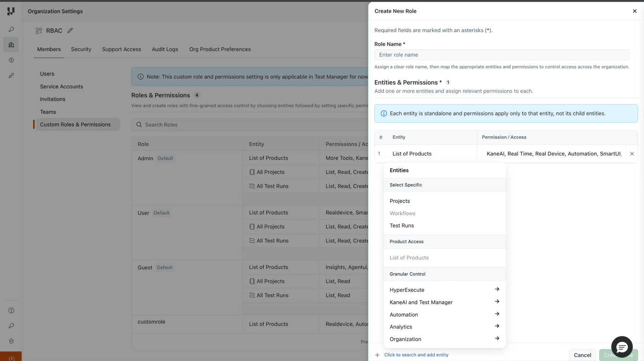Select Projects from the Entities menu
Viewport: 644px width, 361px height.
400,201
